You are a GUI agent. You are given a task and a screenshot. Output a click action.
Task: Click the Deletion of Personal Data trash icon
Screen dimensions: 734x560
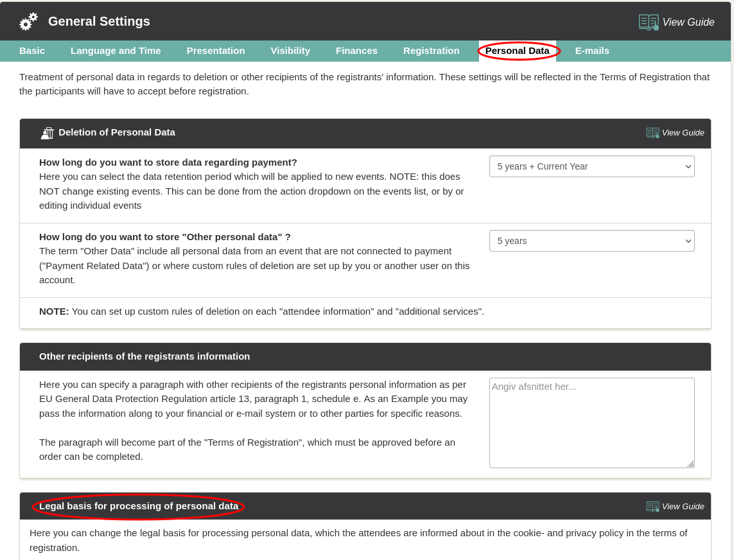[x=48, y=133]
